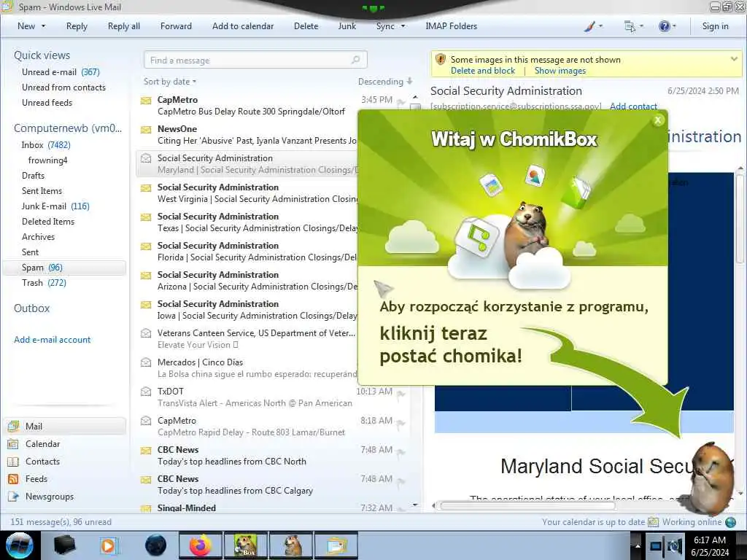Click the volume icon in the system tray
747x560 pixels.
coord(674,547)
